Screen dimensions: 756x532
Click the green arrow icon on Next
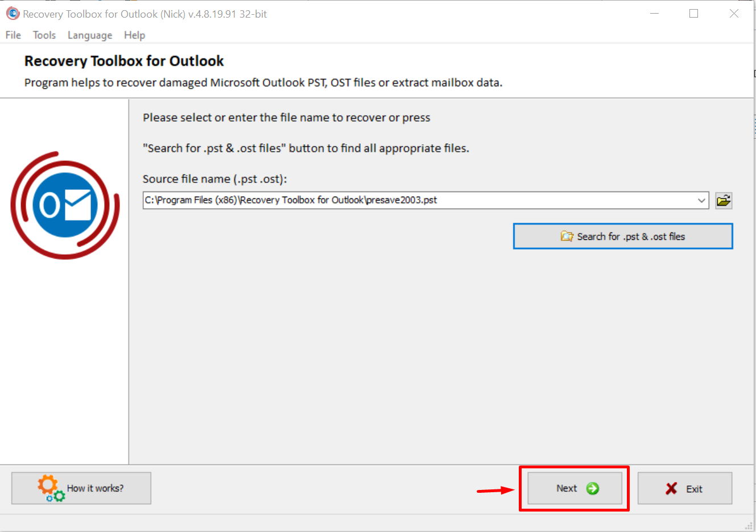(592, 488)
